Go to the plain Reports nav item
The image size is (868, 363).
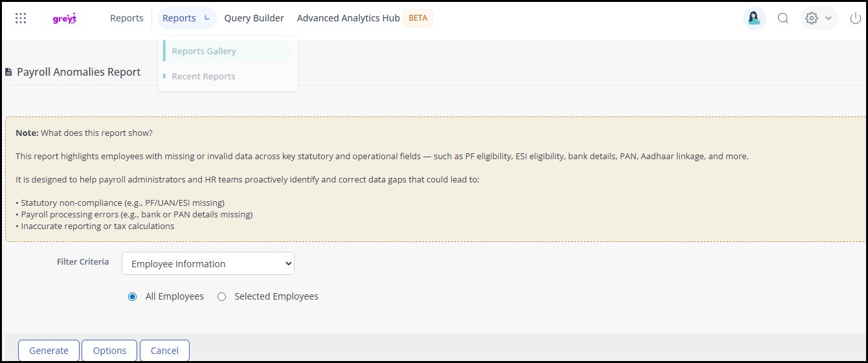[x=127, y=18]
